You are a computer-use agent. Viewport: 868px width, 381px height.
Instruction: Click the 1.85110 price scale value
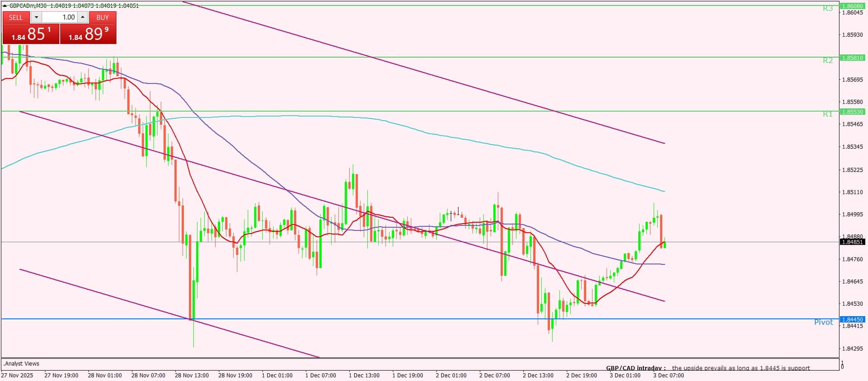[x=852, y=192]
